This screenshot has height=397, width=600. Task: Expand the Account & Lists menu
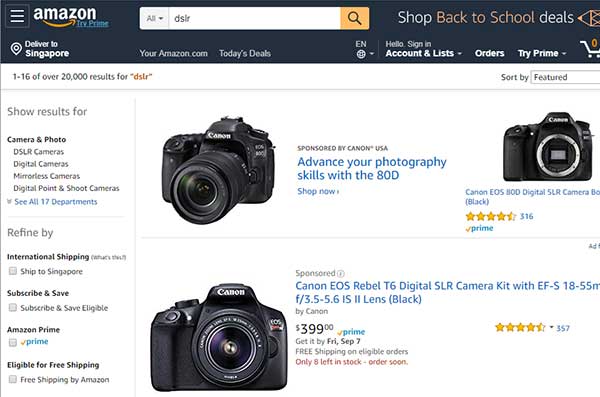pyautogui.click(x=424, y=53)
